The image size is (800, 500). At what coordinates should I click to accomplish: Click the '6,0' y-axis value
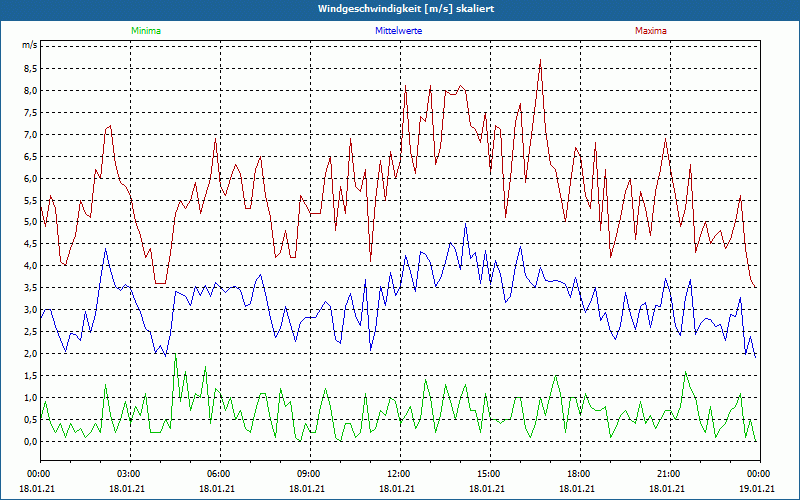31,178
